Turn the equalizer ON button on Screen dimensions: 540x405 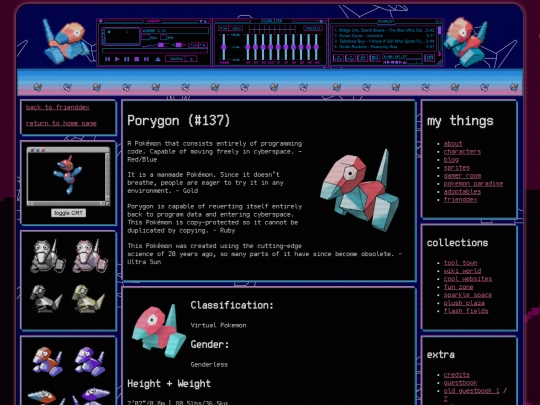224,28
